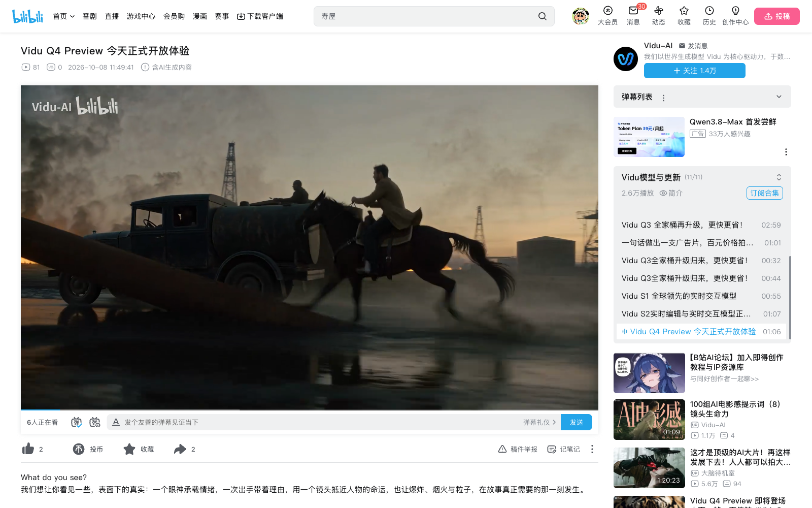The width and height of the screenshot is (812, 508).
Task: Click the video progress bar
Action: point(310,409)
